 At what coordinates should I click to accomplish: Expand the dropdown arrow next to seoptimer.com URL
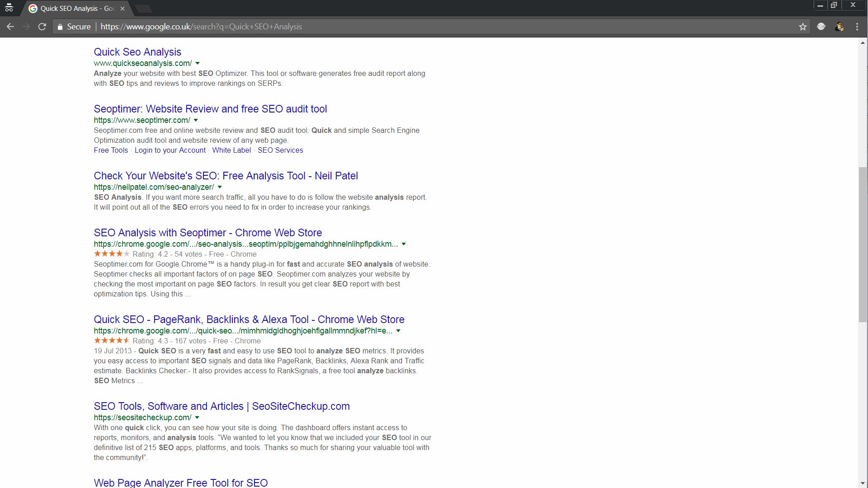(196, 120)
